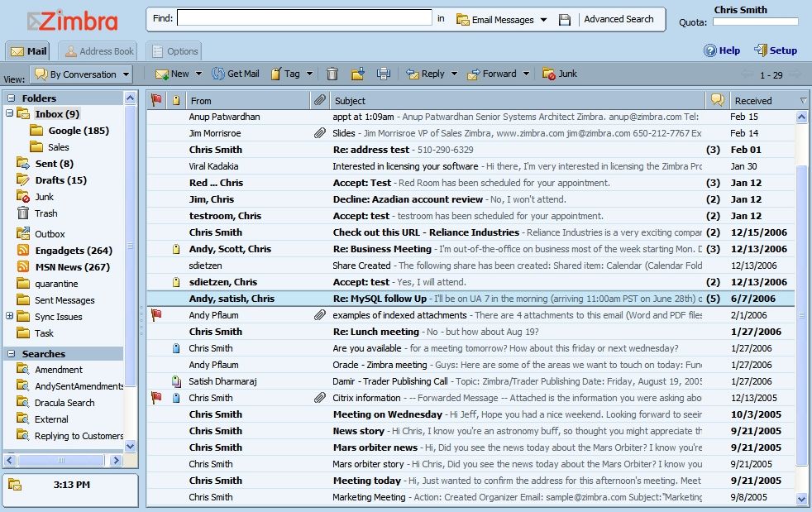This screenshot has height=512, width=812.
Task: Open the Forward dropdown arrow
Action: tap(526, 74)
